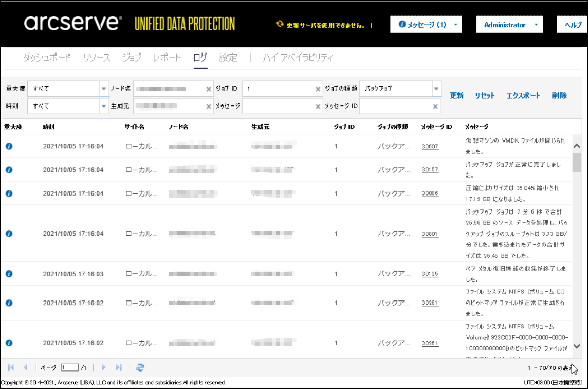Viewport: 588px width, 389px height.
Task: Open the 設定 tab
Action: (228, 58)
